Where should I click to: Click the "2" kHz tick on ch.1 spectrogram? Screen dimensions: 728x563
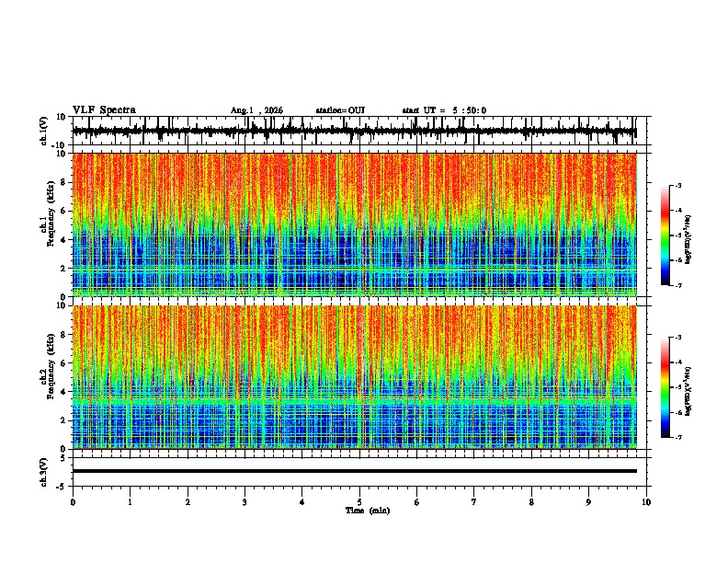click(x=63, y=269)
